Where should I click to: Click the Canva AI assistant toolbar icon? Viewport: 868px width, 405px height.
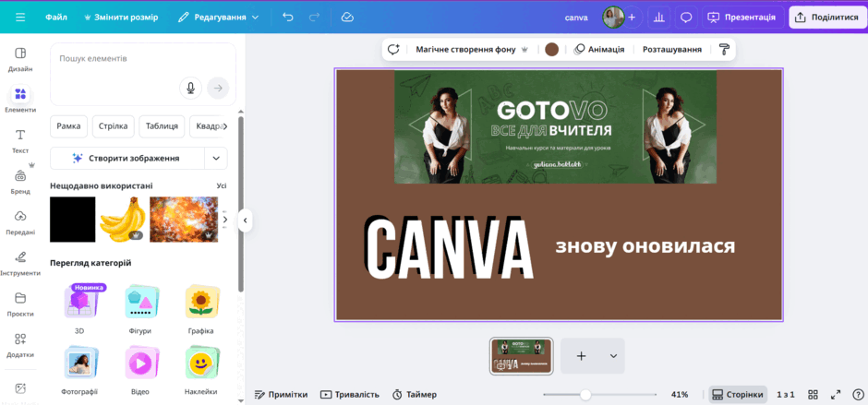[393, 49]
